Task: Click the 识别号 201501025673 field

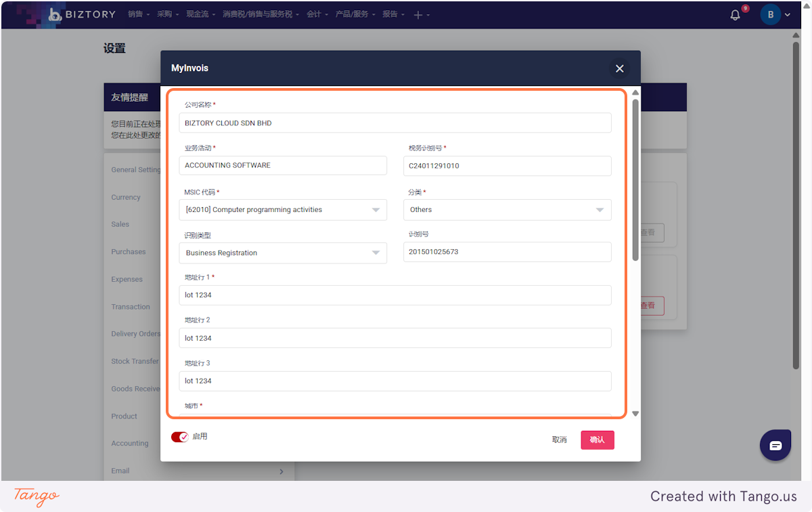Action: pos(507,252)
